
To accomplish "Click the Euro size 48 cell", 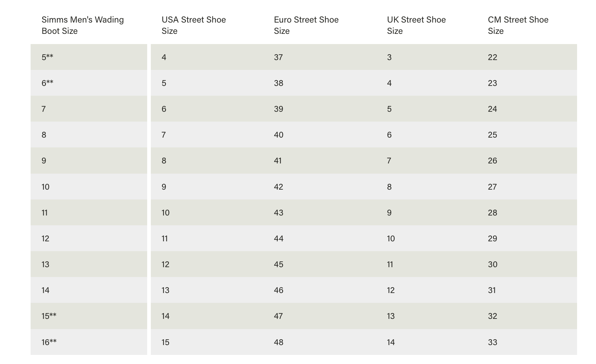I will 278,342.
